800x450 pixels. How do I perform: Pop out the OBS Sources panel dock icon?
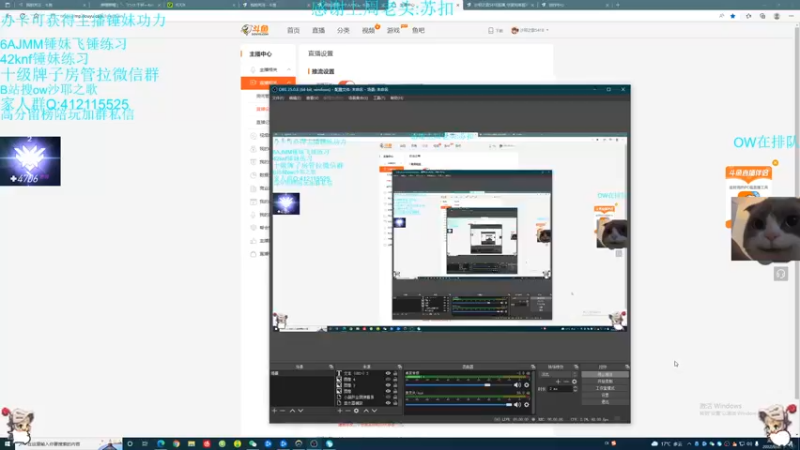click(x=400, y=366)
